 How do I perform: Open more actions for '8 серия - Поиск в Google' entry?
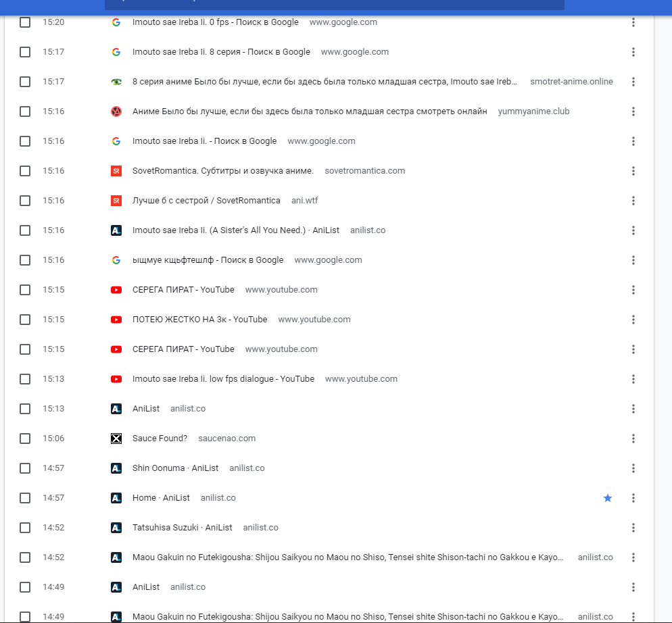pos(633,52)
